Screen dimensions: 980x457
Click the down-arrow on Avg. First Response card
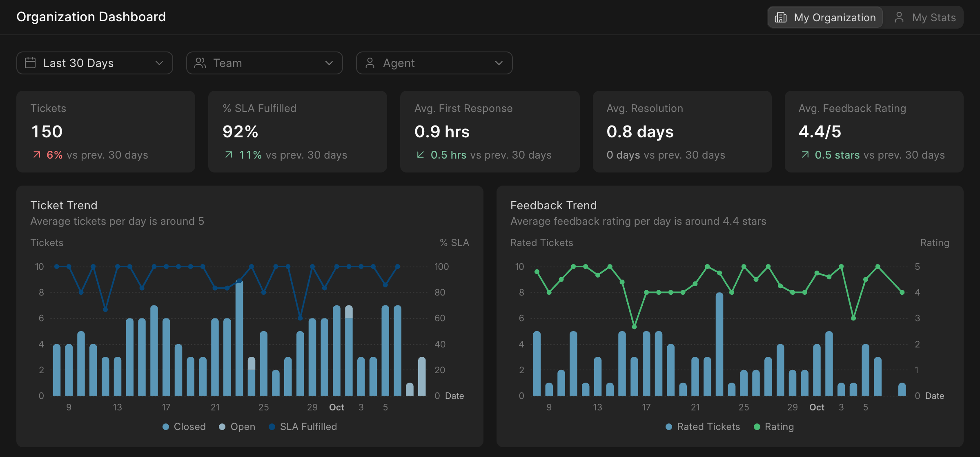tap(421, 155)
